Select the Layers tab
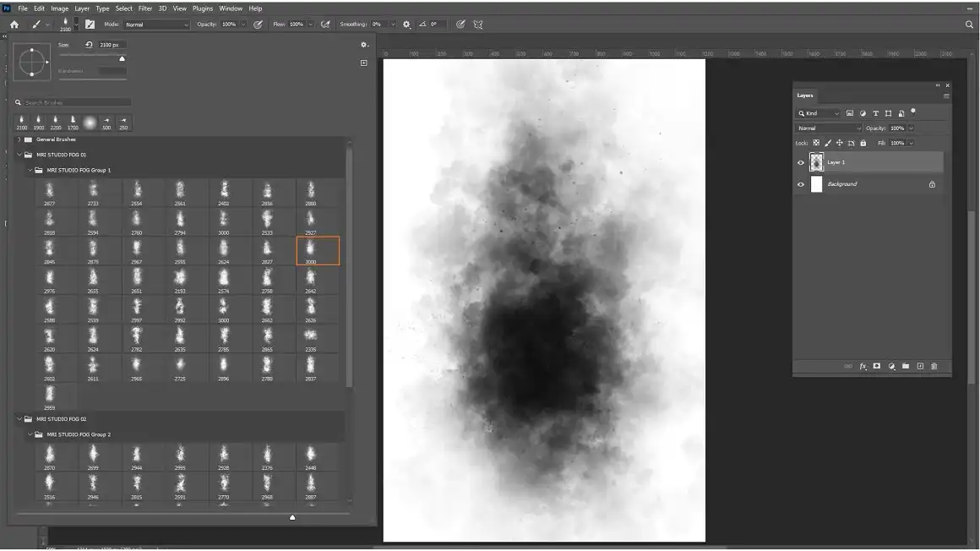 pyautogui.click(x=805, y=95)
